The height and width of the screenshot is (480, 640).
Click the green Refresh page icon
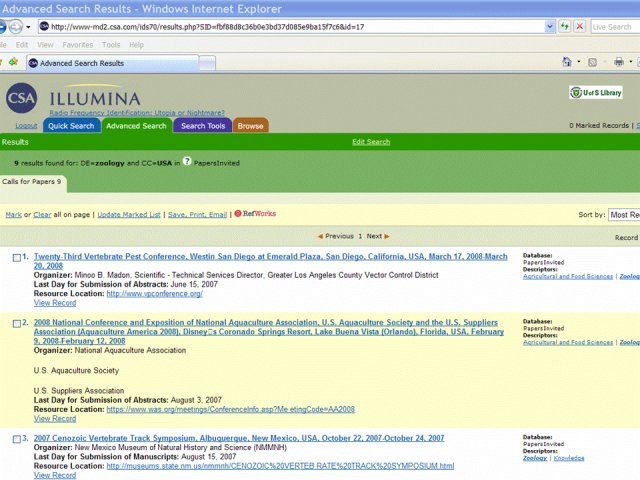564,27
